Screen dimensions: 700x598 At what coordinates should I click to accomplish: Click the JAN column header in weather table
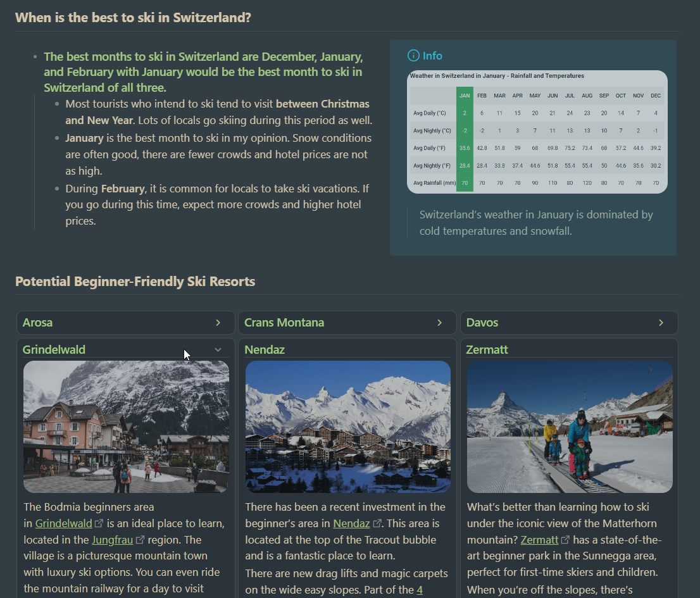pos(465,96)
